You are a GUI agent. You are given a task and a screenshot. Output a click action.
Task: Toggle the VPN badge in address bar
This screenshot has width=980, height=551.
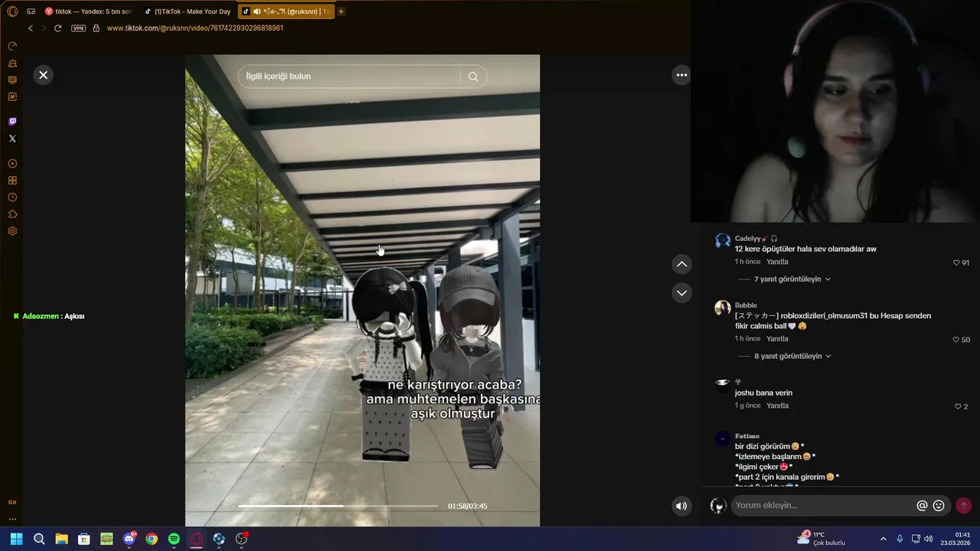[78, 28]
